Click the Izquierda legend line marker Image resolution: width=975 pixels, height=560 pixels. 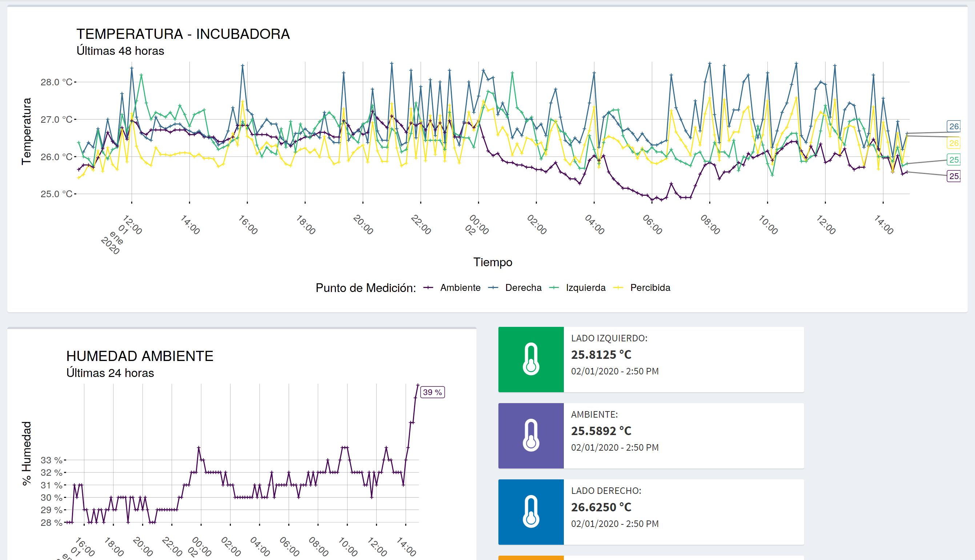(x=554, y=288)
